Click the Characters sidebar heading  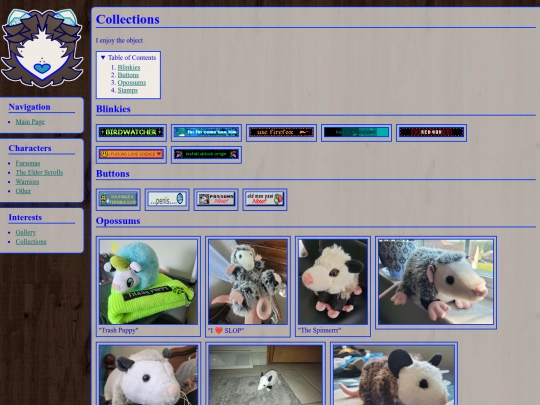[x=30, y=148]
